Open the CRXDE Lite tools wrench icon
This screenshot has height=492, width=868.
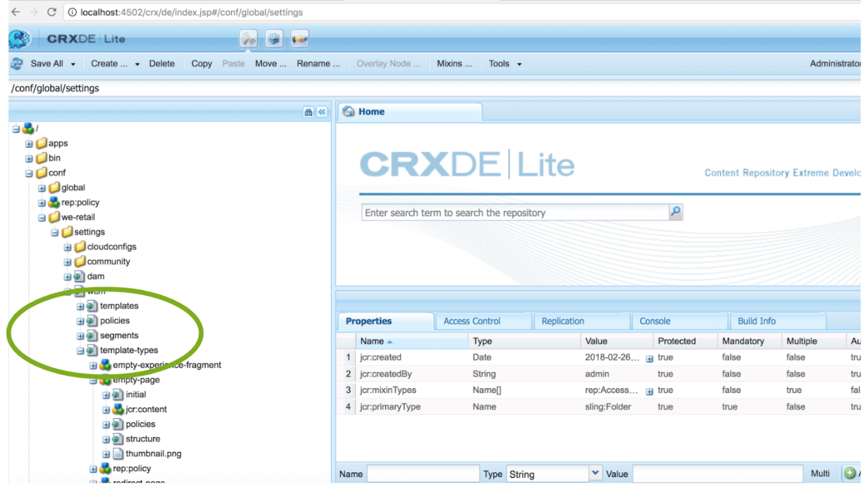[249, 39]
